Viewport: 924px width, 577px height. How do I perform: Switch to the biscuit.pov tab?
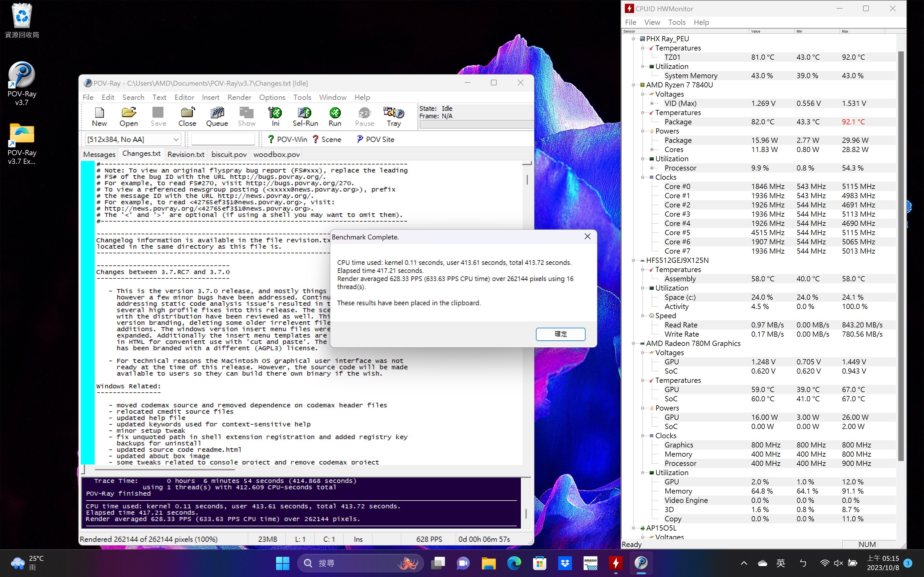[x=229, y=155]
